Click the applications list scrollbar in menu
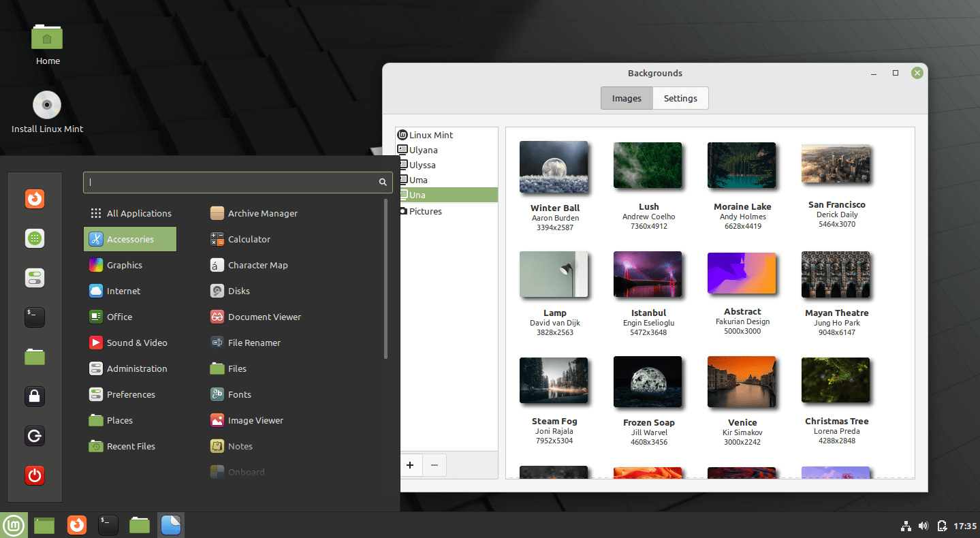 [386, 279]
